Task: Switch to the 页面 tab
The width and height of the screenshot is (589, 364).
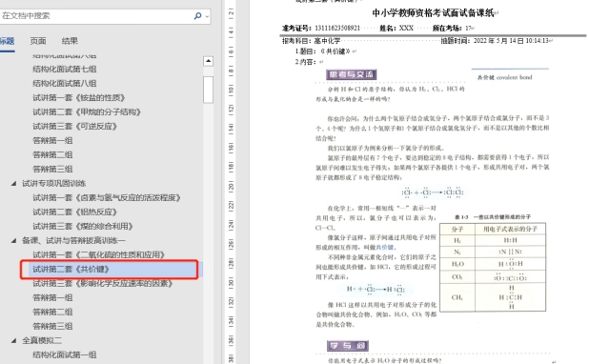Action: [38, 41]
